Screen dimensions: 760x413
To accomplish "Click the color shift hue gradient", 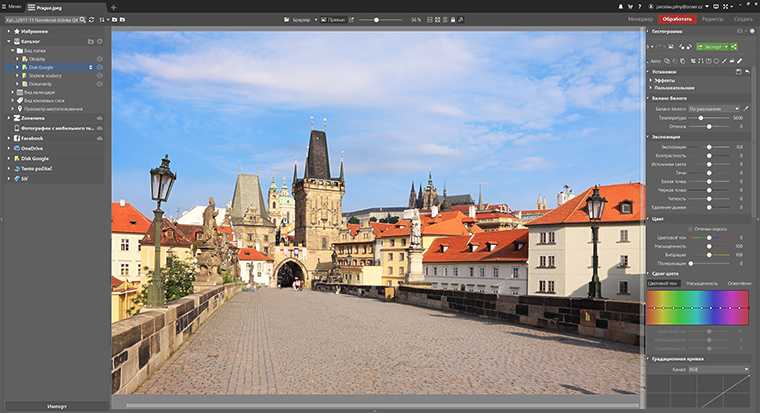I will (698, 308).
